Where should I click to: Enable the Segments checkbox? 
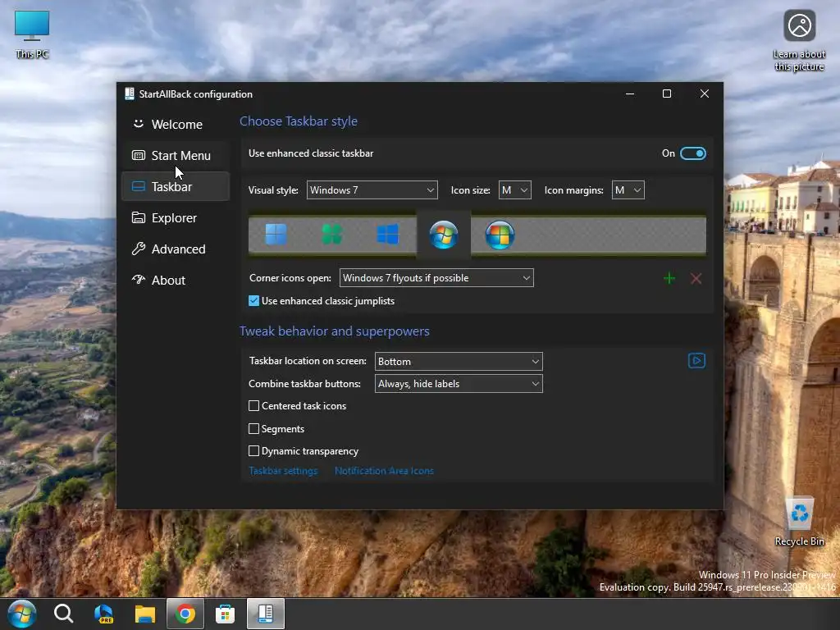click(254, 428)
